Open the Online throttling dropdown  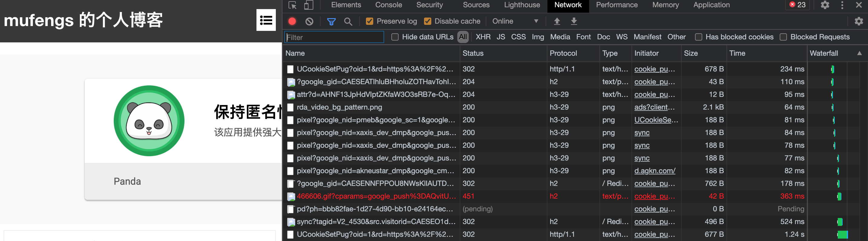pyautogui.click(x=515, y=21)
